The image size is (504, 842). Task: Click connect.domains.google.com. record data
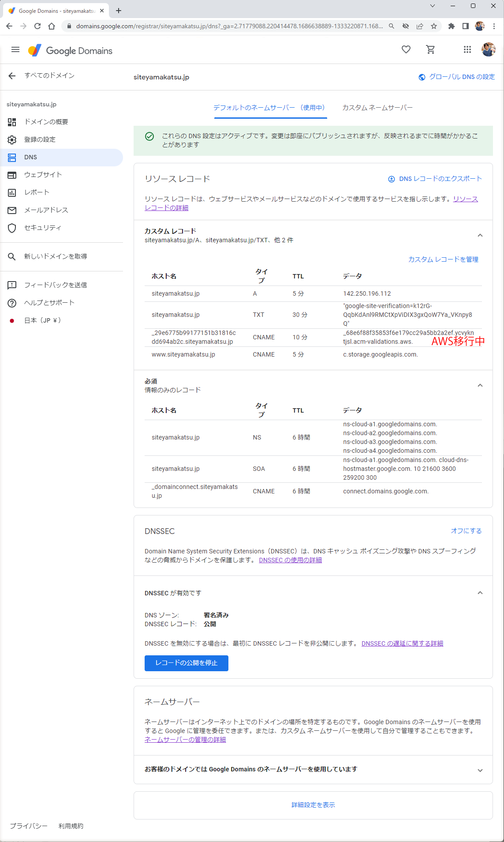point(386,491)
